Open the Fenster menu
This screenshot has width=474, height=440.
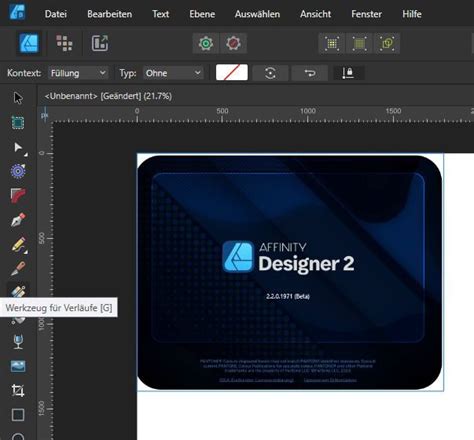366,14
